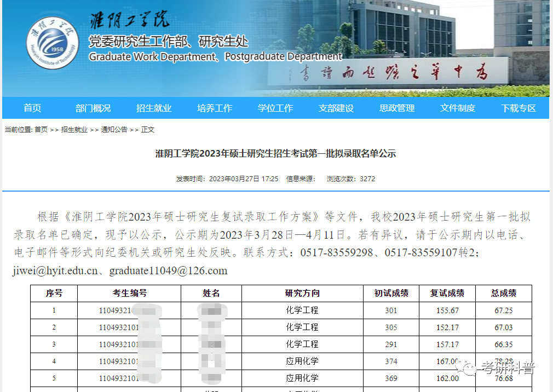Click the sequence number cell for row 1
Image resolution: width=553 pixels, height=392 pixels.
[x=54, y=310]
